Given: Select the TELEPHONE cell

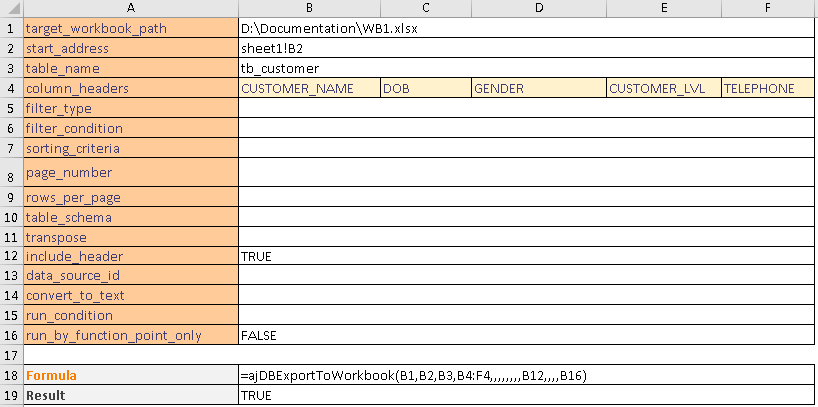Looking at the screenshot, I should tap(767, 88).
